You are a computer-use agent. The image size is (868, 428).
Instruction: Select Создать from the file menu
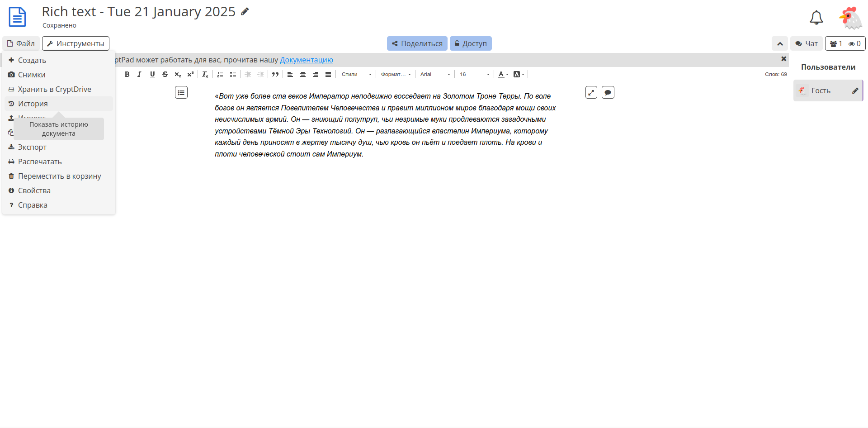click(59, 60)
